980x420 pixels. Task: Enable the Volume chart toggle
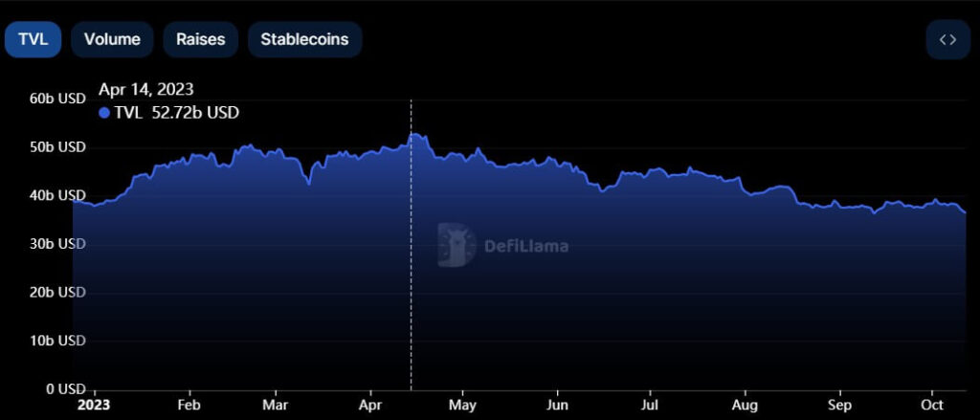tap(112, 39)
